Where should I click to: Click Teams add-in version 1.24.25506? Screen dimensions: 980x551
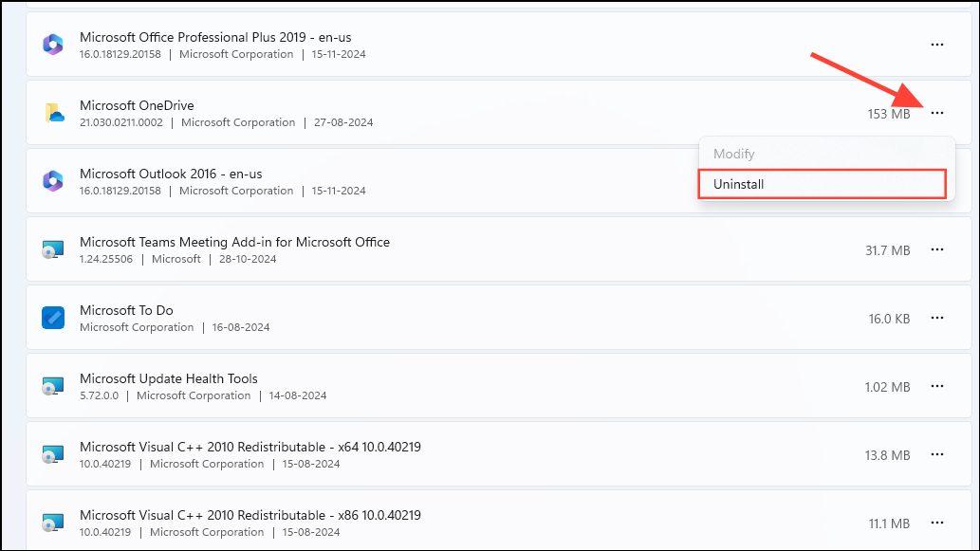point(106,259)
